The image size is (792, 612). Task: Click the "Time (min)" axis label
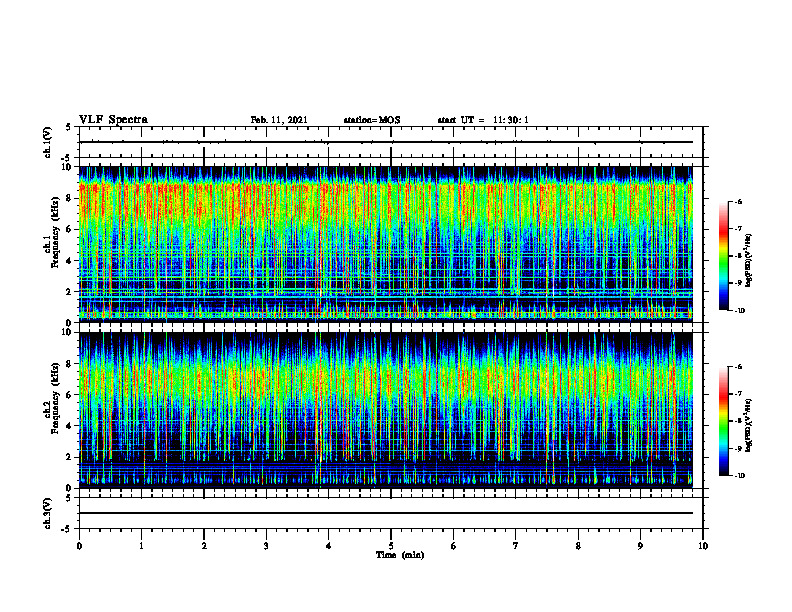point(400,555)
